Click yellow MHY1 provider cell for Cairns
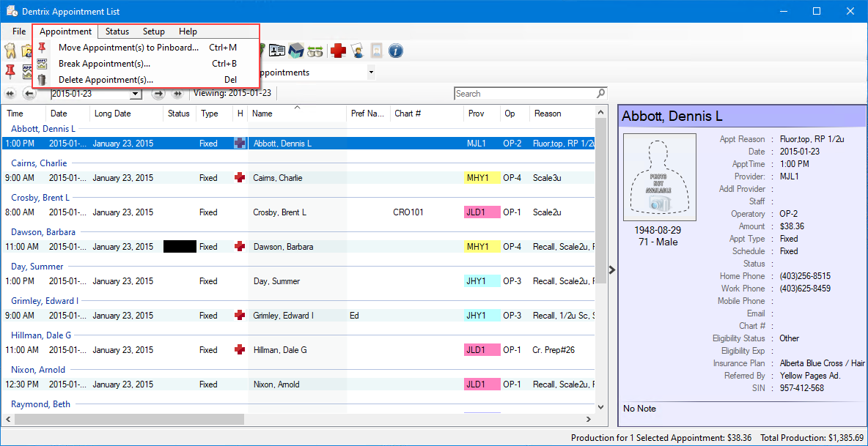 coord(482,178)
